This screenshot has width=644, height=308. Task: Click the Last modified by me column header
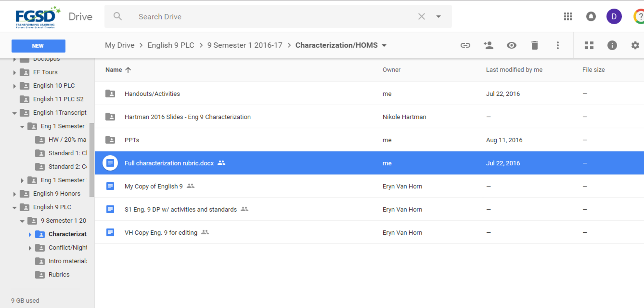click(514, 70)
